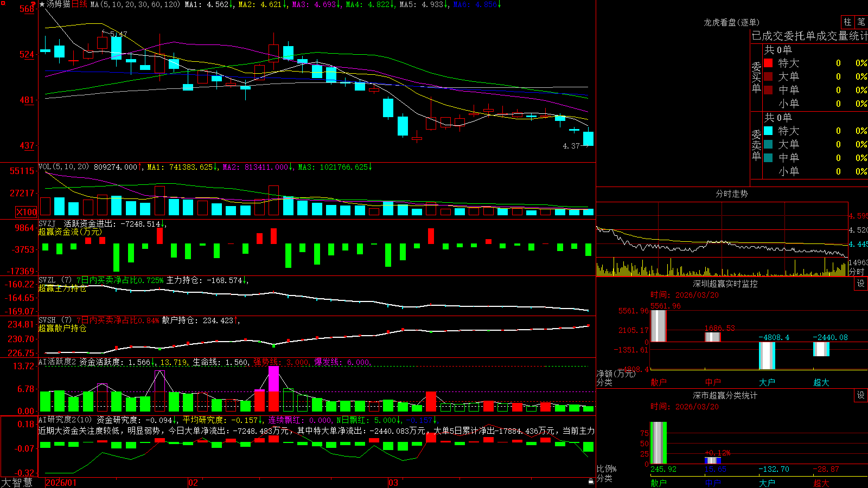Screen dimensions: 868x488
Task: Click the 散户持仓 value 234.423
Action: 218,320
